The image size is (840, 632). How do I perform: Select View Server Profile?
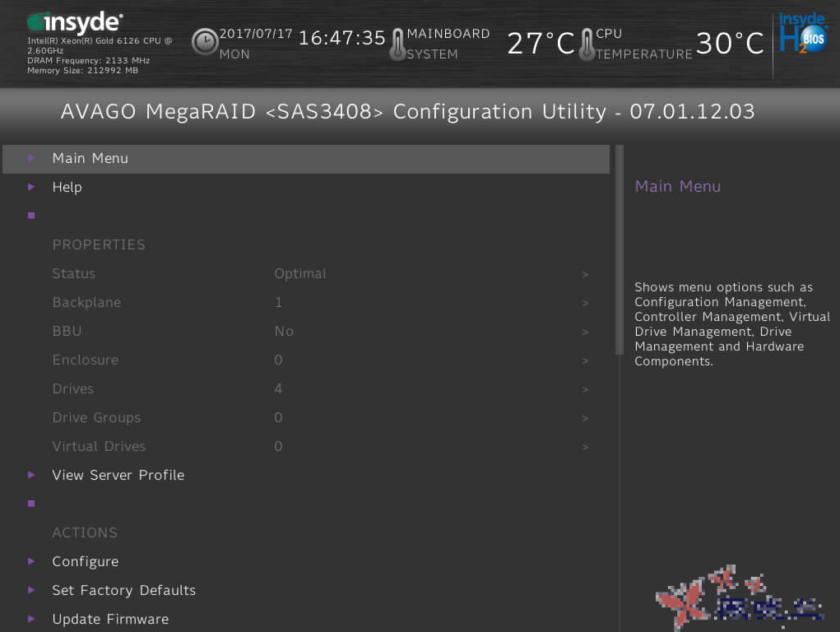point(118,475)
